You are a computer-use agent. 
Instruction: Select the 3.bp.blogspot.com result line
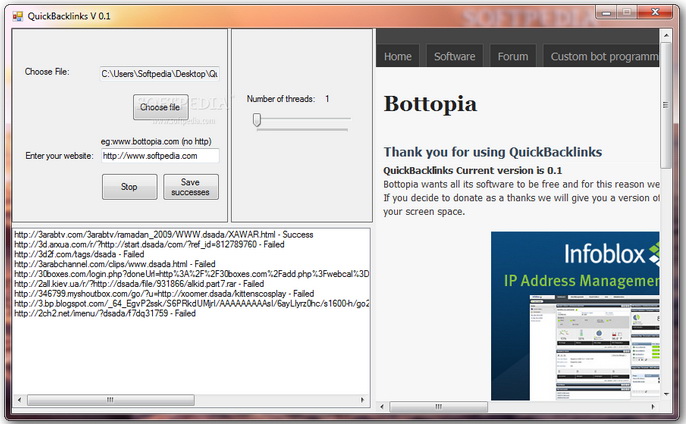click(192, 303)
